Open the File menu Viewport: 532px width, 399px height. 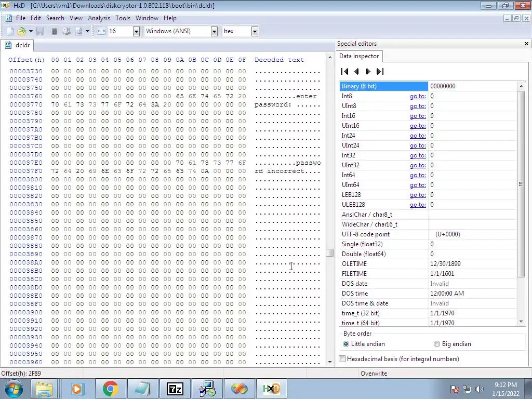coord(21,18)
